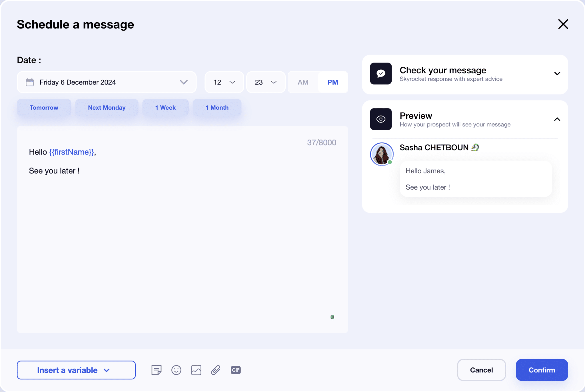This screenshot has width=585, height=392.
Task: Select the Tomorrow quick-date chip
Action: (x=44, y=108)
